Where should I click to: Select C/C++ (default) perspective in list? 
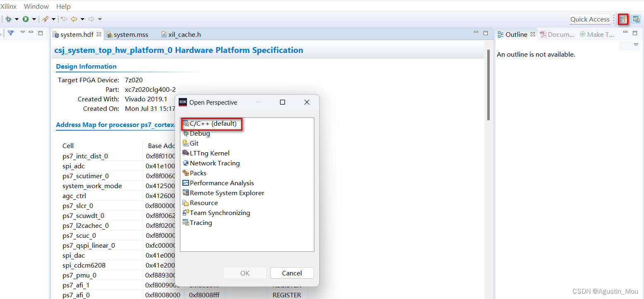[x=210, y=123]
